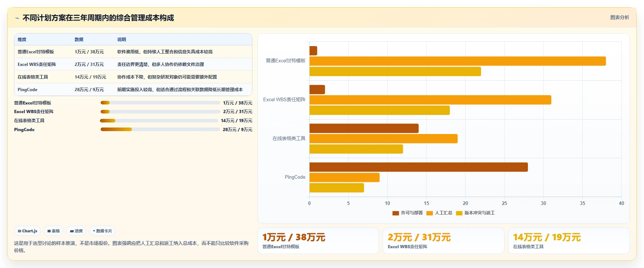Screen dimensions: 644x268
Task: Click 普通Excel甘特模板 人工汇总 chart bar
Action: [458, 61]
